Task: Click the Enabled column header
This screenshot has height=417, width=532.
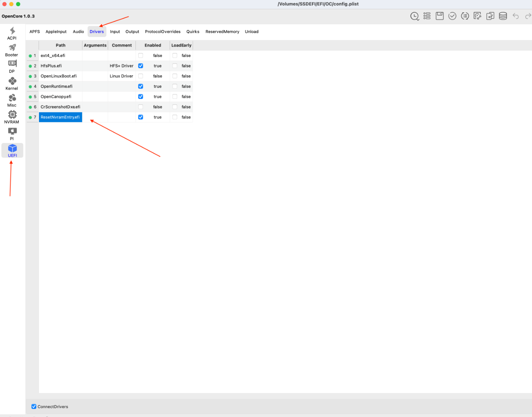Action: (153, 45)
